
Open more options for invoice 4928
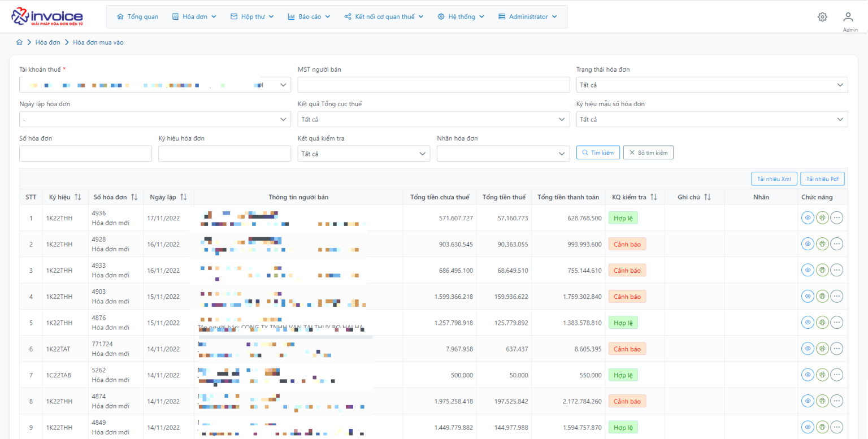pos(836,244)
